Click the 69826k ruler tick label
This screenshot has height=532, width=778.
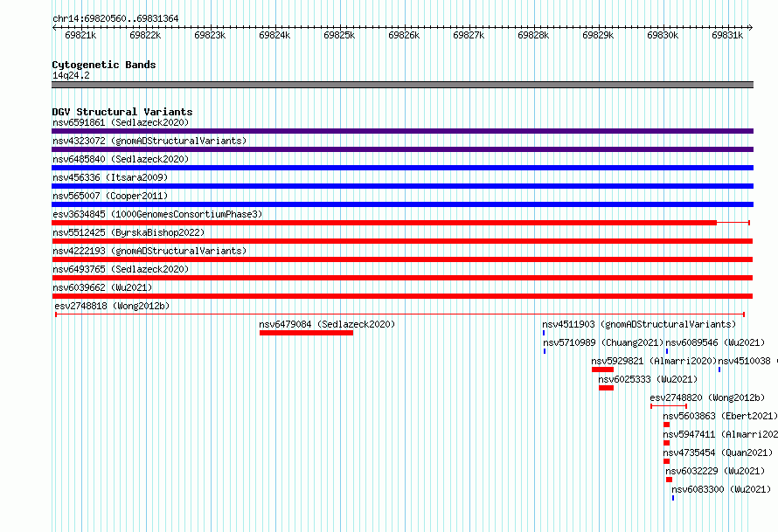[404, 35]
